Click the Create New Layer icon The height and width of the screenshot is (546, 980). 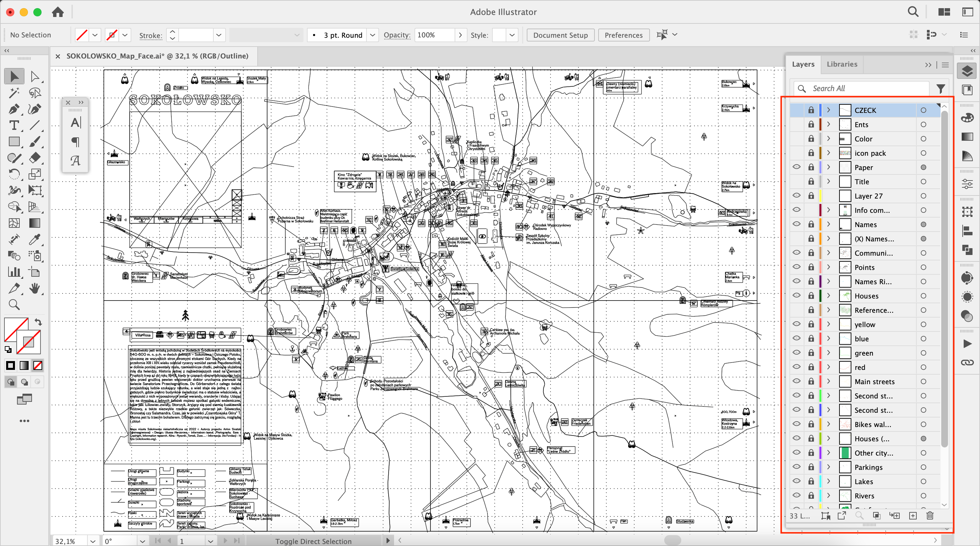click(913, 516)
